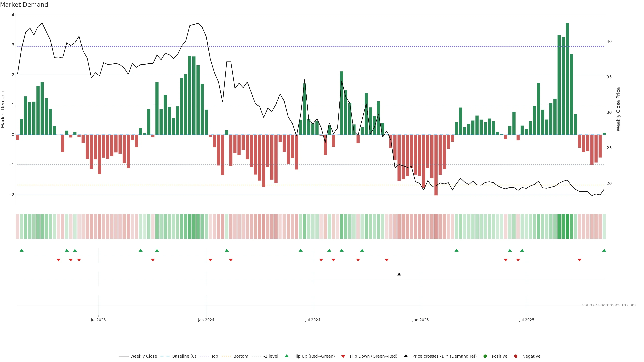Click Price crosses -1 black triangle legend icon
Screen dimensions: 644x362
point(406,356)
